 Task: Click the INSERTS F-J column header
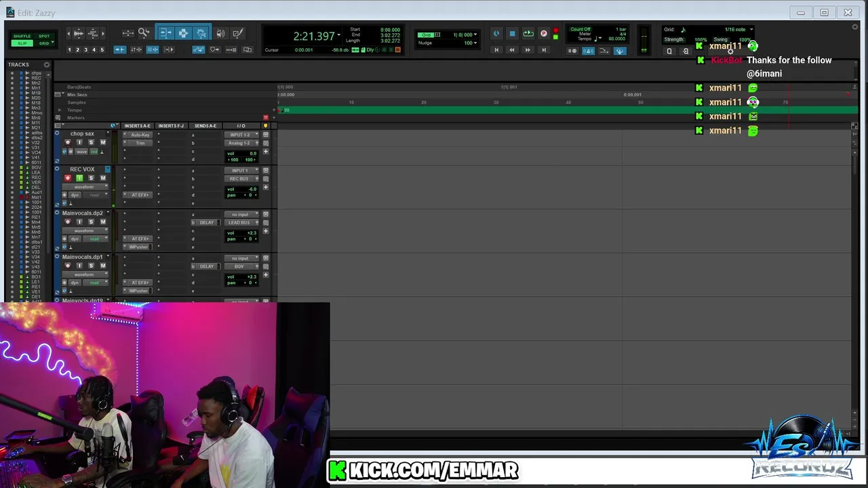(x=171, y=125)
